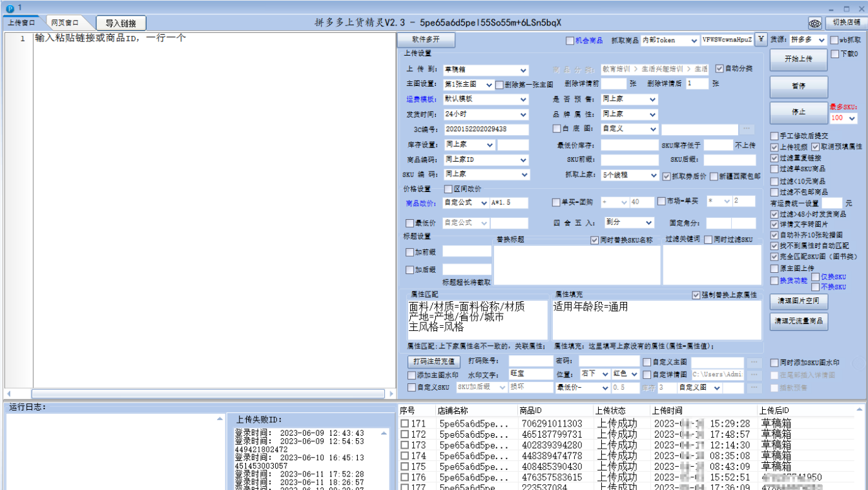
Task: Open the 最多SKU 100 dropdown
Action: click(x=852, y=118)
